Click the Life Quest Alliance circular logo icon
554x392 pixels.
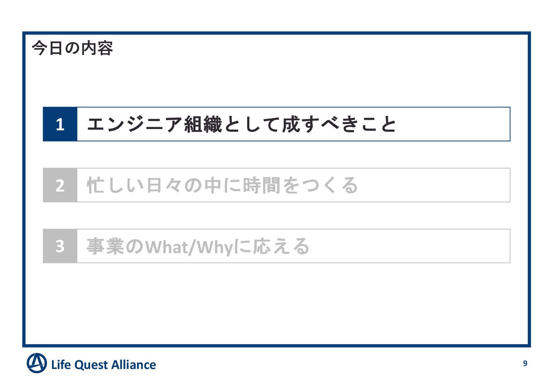click(37, 363)
